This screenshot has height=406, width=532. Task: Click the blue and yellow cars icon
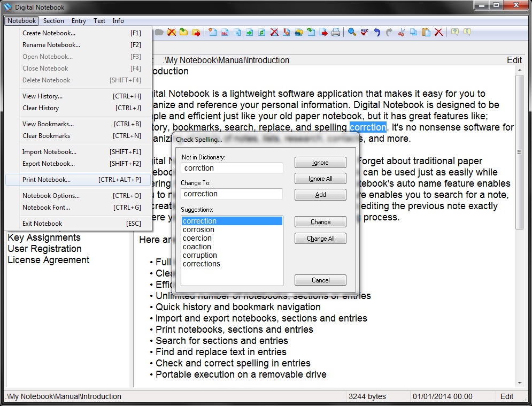[x=298, y=32]
